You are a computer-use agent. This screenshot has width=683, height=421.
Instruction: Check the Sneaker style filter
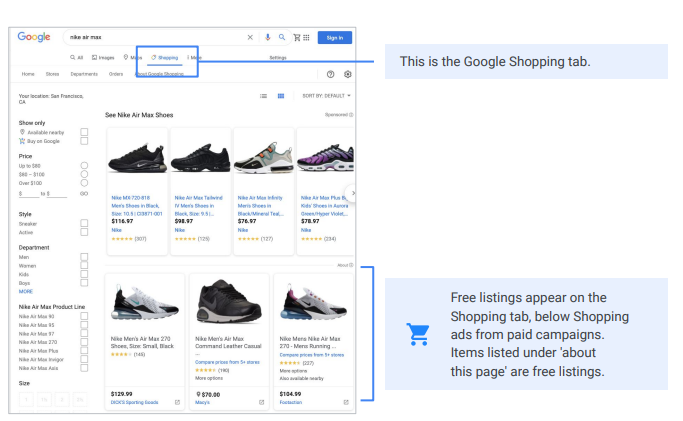[x=84, y=223]
